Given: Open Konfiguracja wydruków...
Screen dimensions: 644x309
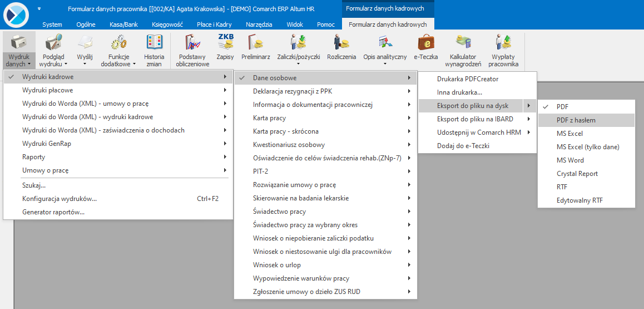Looking at the screenshot, I should [118, 199].
